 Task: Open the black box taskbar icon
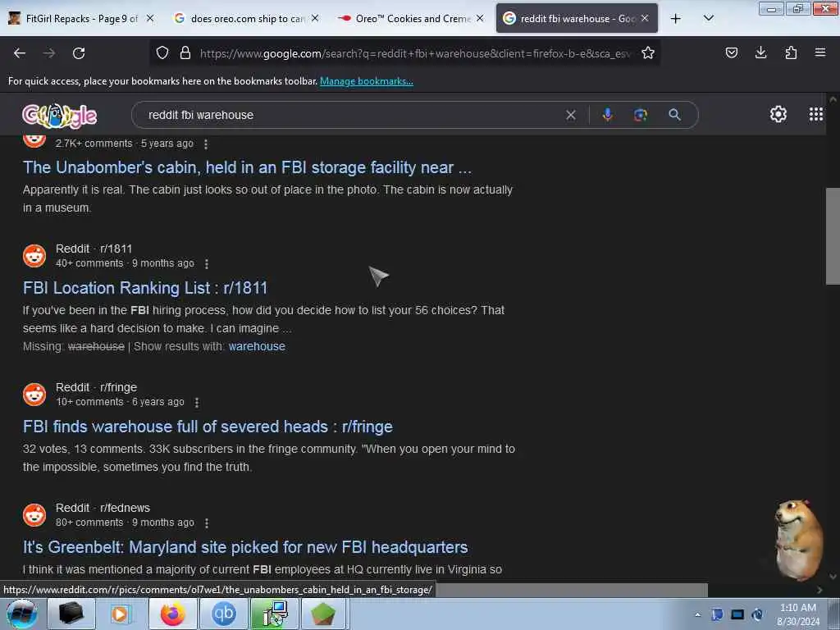coord(71,614)
